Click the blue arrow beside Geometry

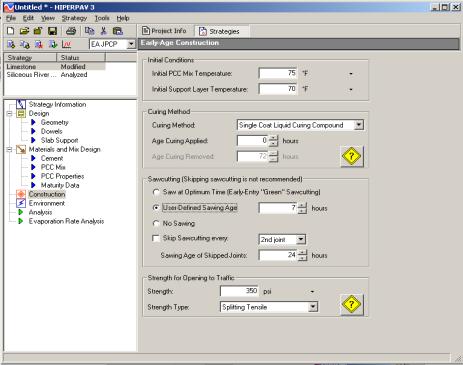(x=33, y=122)
